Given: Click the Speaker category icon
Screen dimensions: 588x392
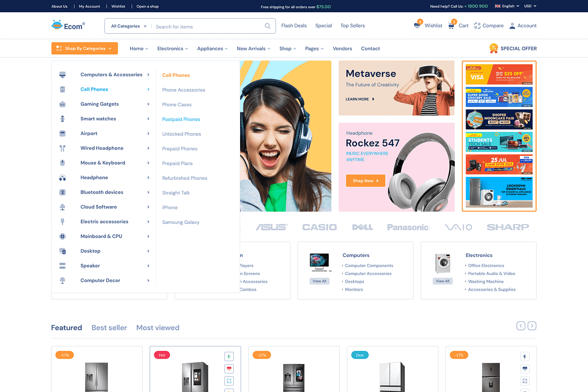Looking at the screenshot, I should coord(62,266).
